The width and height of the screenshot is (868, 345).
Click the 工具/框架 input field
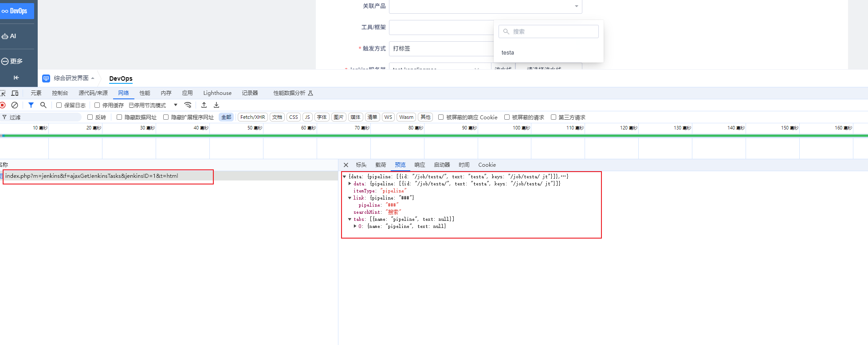[441, 27]
